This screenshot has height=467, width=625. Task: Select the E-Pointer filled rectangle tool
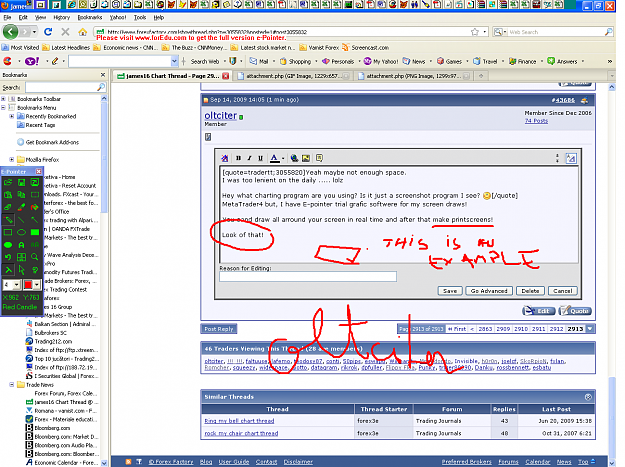pyautogui.click(x=35, y=232)
